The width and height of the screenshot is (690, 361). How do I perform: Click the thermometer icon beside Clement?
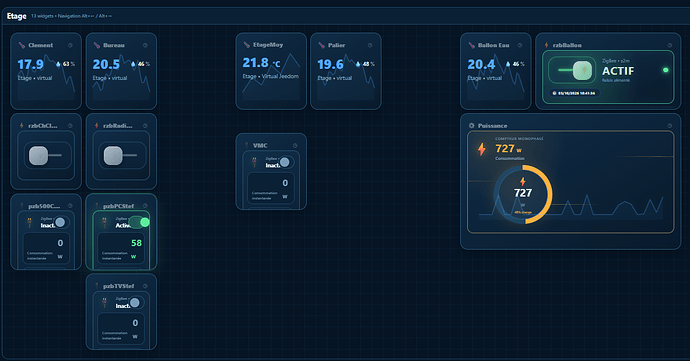[x=22, y=45]
